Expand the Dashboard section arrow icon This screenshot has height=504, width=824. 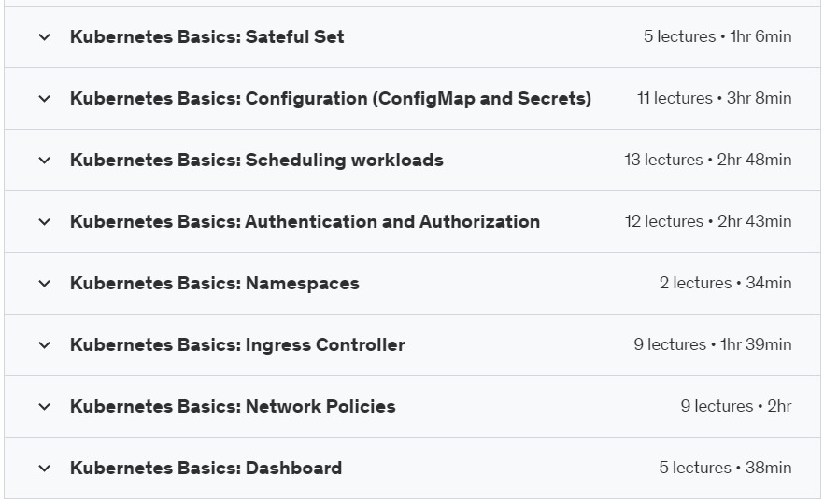coord(45,469)
